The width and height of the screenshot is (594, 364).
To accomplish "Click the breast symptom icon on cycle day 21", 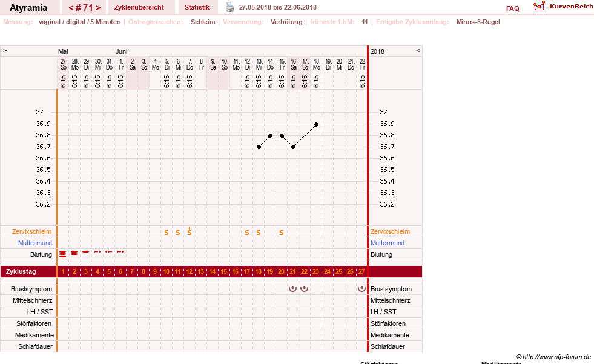I will click(292, 289).
